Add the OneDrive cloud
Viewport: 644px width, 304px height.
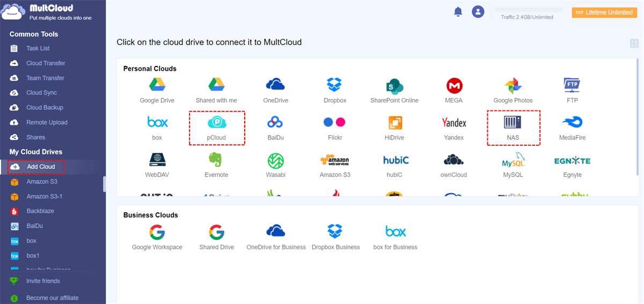coord(275,90)
